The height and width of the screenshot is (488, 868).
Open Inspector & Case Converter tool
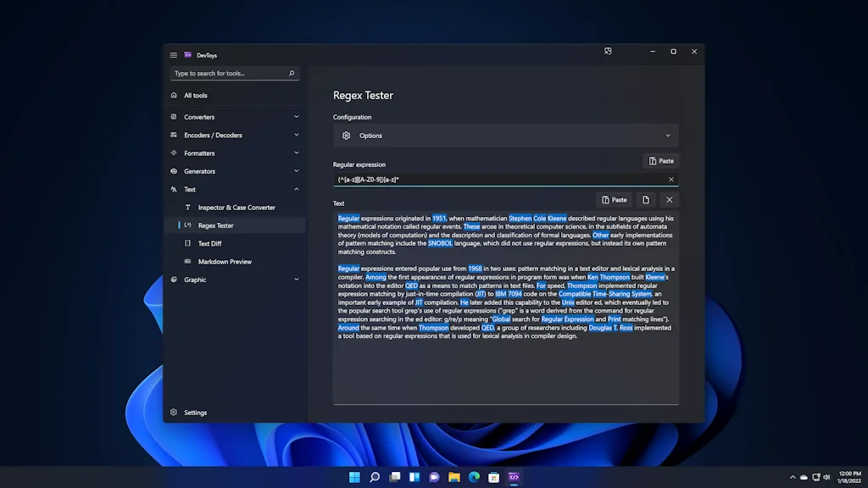[x=236, y=208]
